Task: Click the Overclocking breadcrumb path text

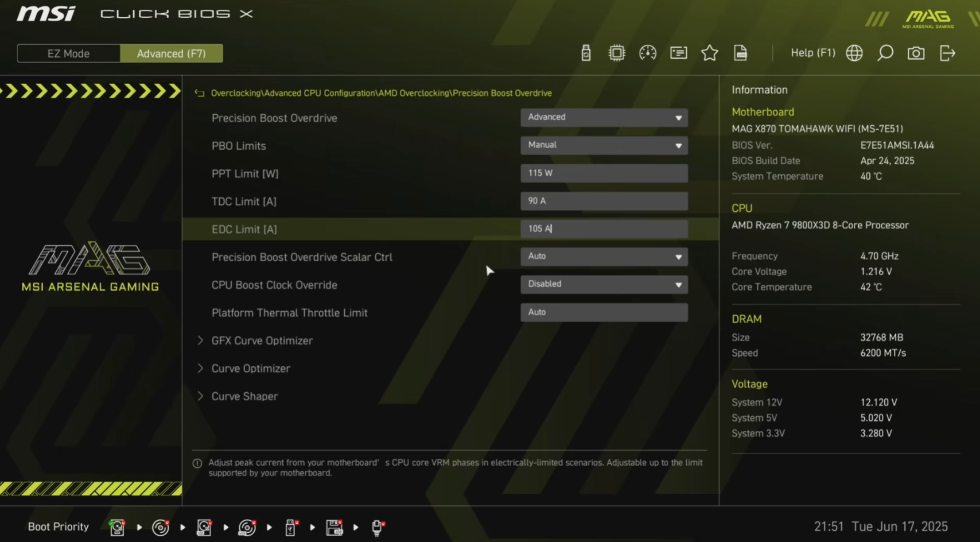Action: click(382, 93)
